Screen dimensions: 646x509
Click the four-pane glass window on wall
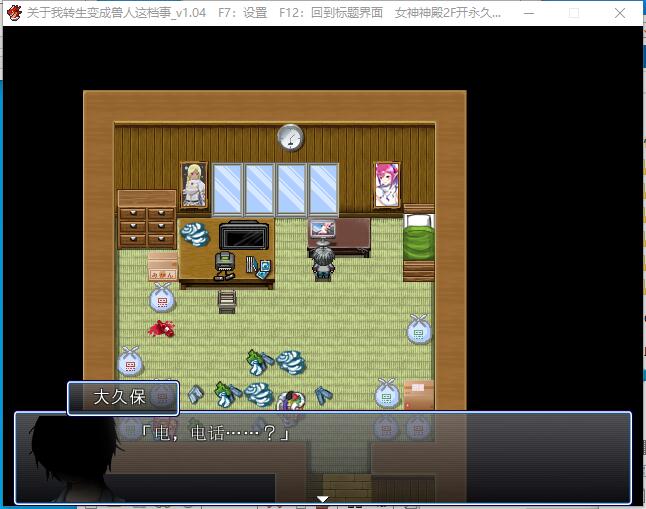pyautogui.click(x=275, y=189)
